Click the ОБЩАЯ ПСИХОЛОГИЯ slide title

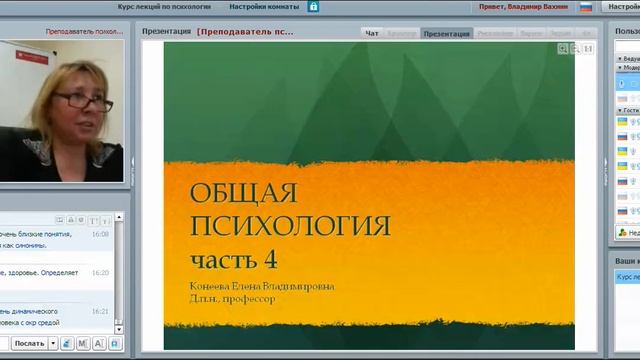point(290,209)
